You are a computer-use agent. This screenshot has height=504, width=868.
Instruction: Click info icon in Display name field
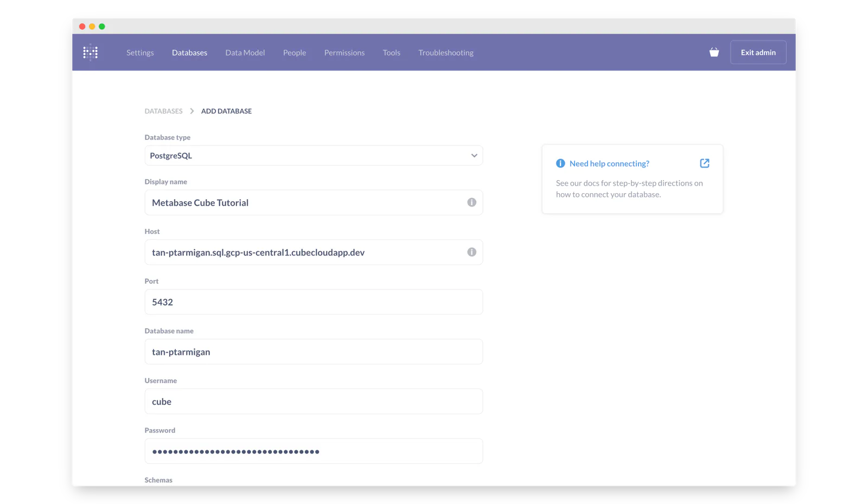(x=471, y=202)
